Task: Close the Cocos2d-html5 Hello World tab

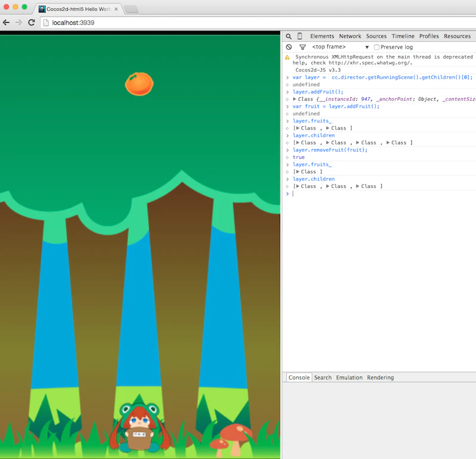Action: pos(116,9)
